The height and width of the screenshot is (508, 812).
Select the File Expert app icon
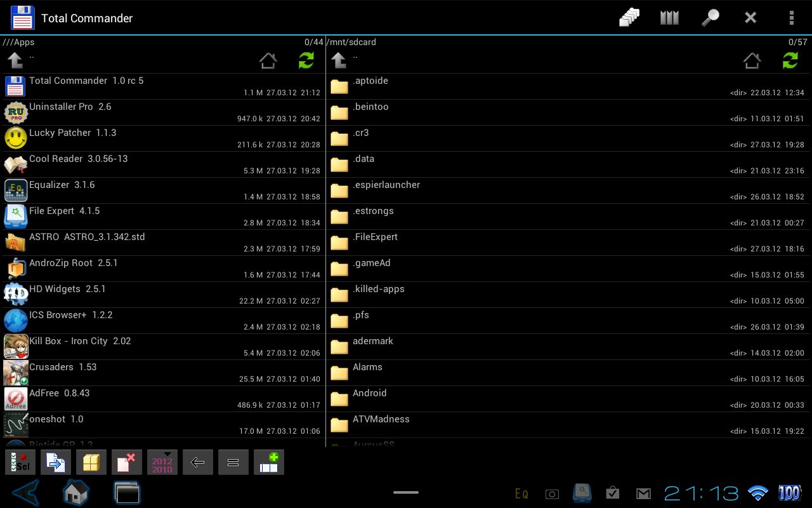click(16, 217)
